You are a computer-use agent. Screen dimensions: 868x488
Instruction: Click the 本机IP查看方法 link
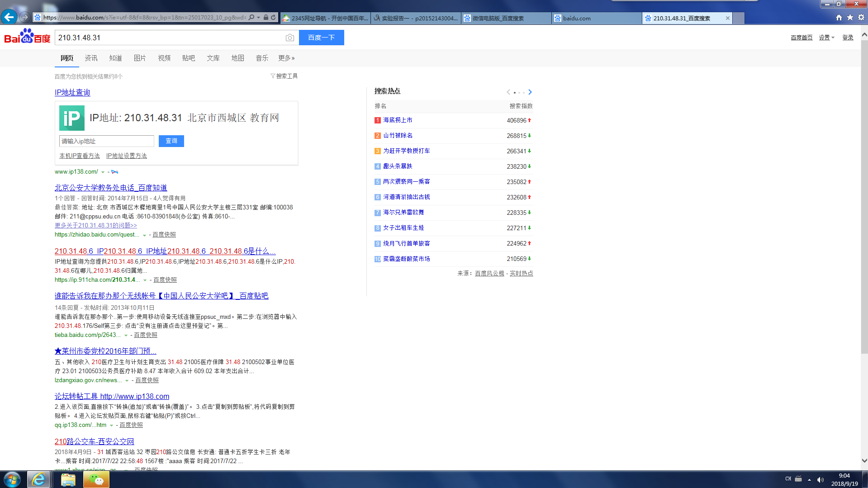pos(80,156)
